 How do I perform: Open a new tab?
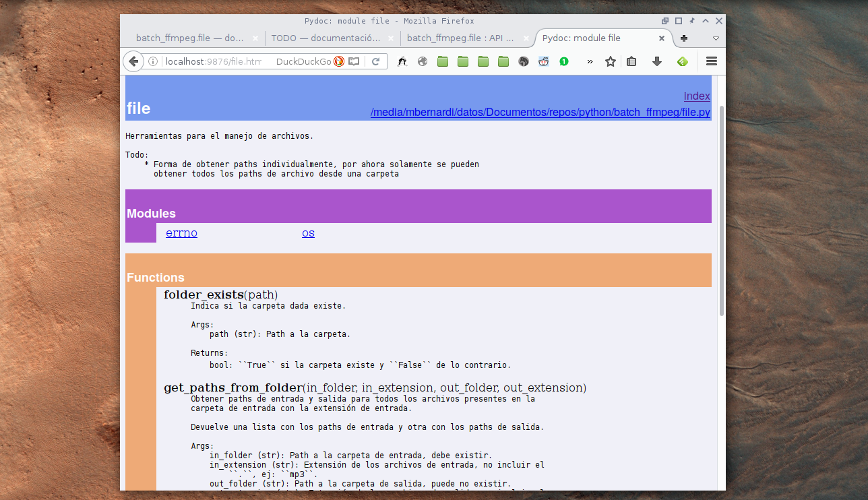point(684,38)
